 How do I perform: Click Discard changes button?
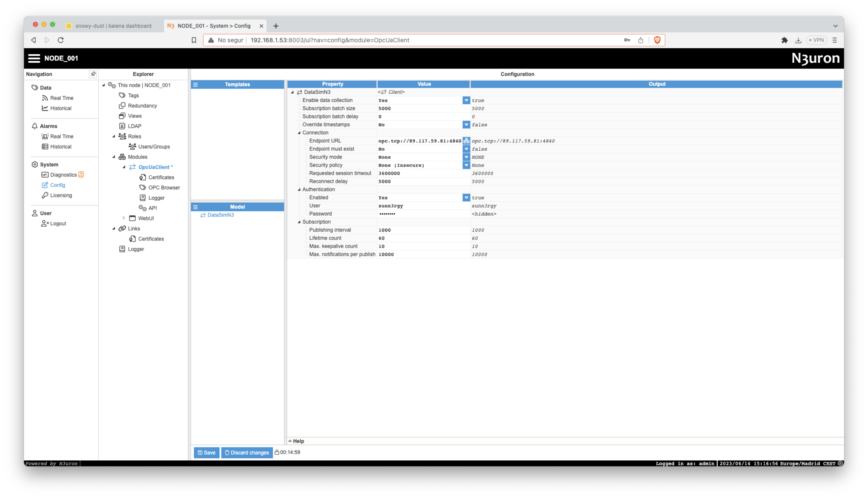[x=247, y=453]
